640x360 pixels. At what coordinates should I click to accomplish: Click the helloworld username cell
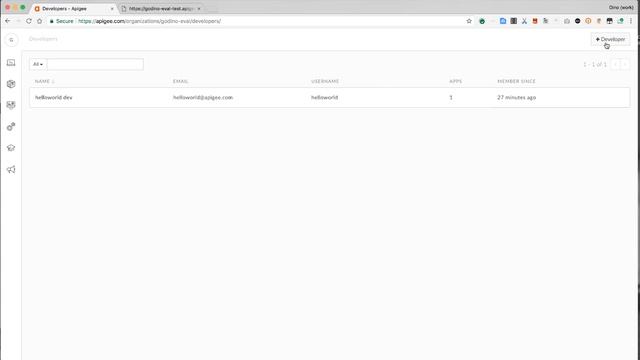(324, 98)
